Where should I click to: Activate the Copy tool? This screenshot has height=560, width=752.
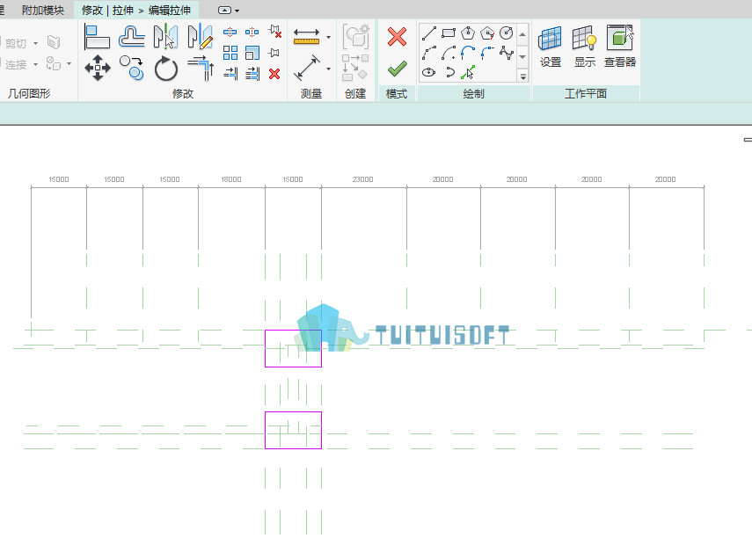point(132,68)
